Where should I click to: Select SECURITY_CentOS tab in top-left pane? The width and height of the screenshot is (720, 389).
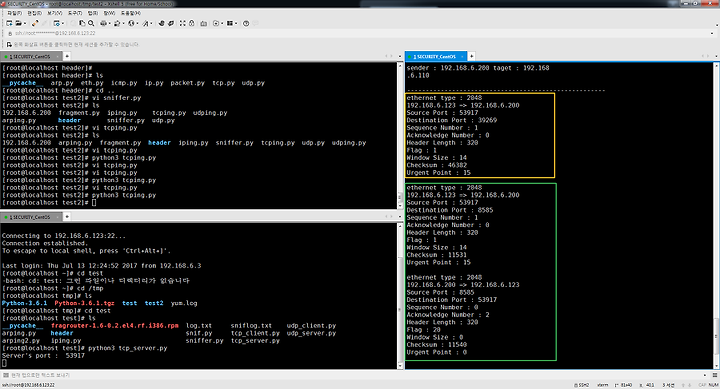(x=31, y=56)
